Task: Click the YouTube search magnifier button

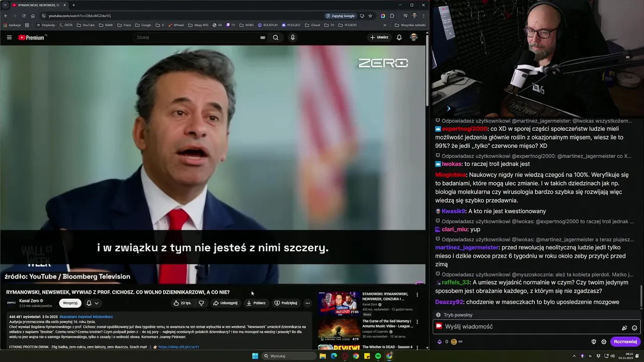Action: (276, 37)
